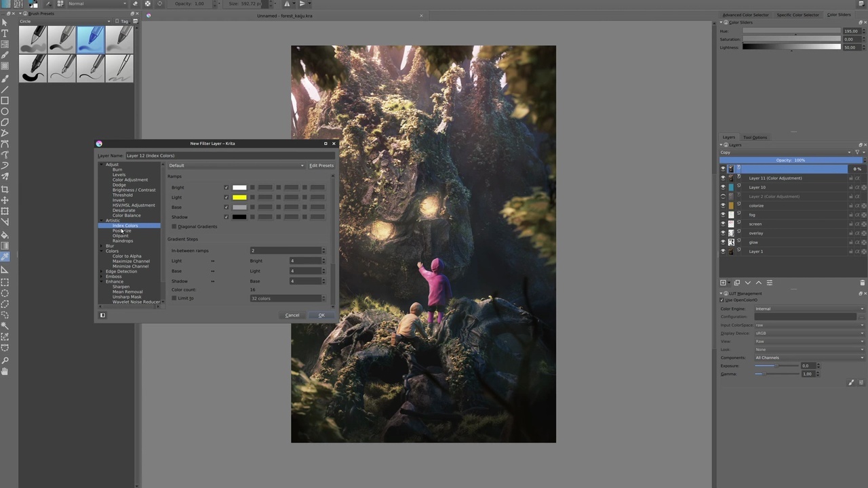Expand the Edge Detection filter category
868x488 pixels.
coord(102,271)
